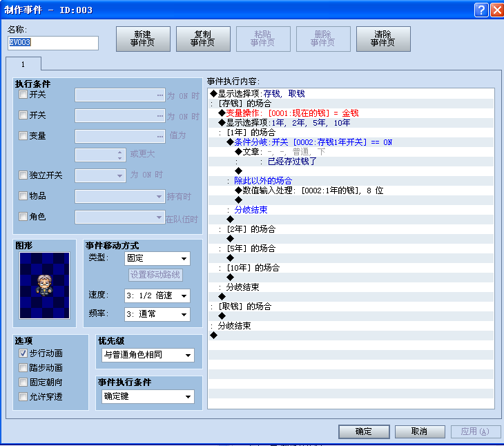Select the 显示选择项:存钱, 取钱 command line

[351, 94]
